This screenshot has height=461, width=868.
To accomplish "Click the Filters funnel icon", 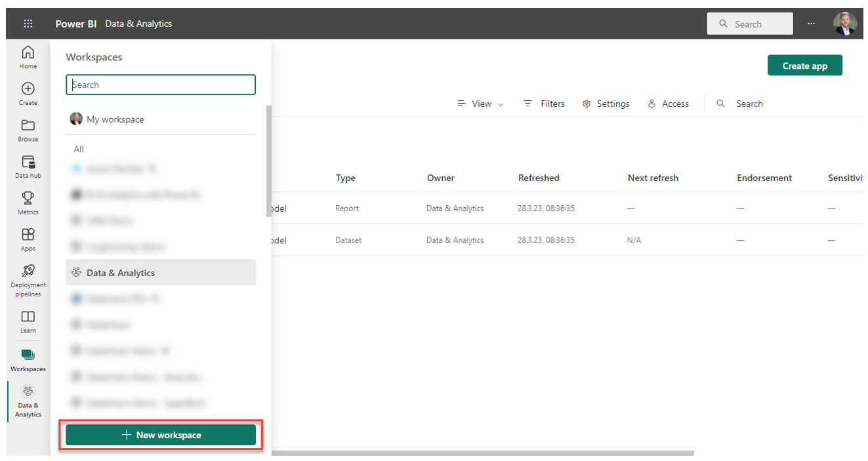I will [x=527, y=104].
